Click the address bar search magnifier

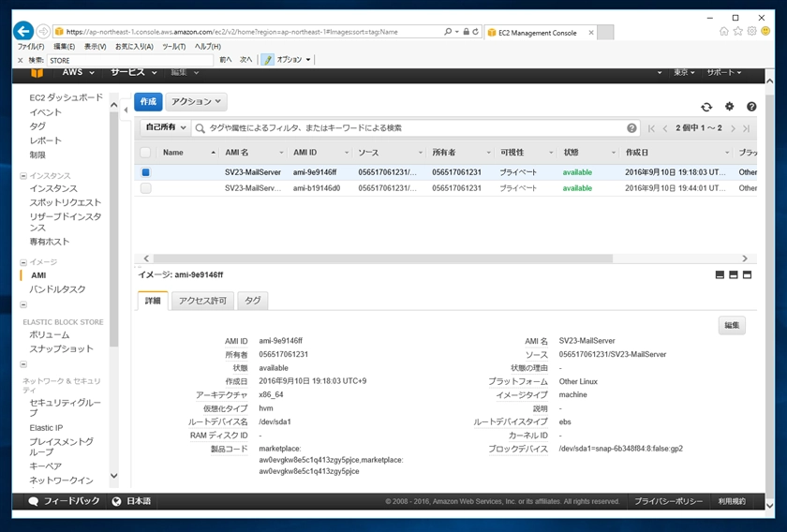pos(448,32)
